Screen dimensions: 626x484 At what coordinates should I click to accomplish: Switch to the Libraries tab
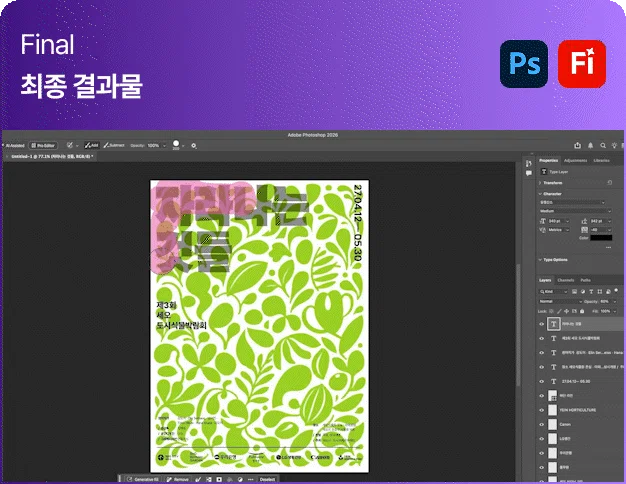602,161
